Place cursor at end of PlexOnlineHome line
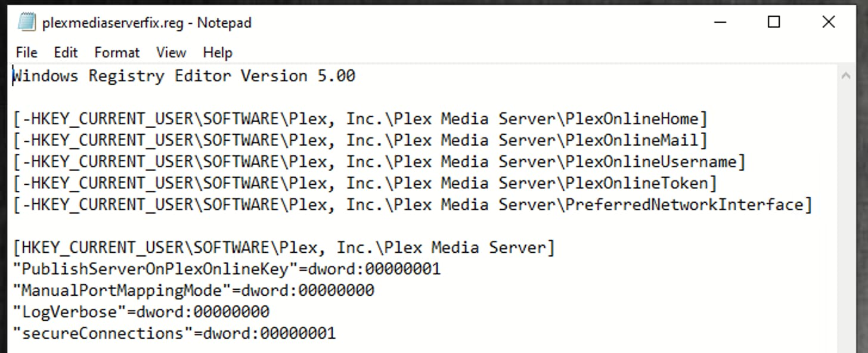 pos(707,119)
